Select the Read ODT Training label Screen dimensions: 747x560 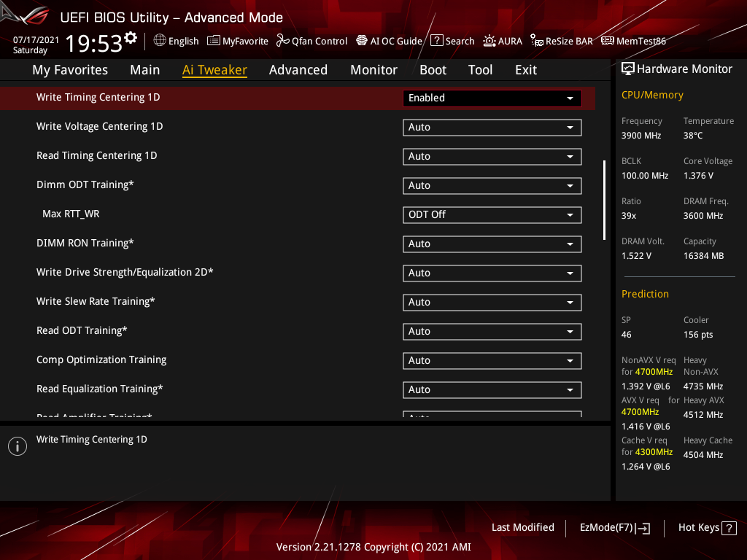click(82, 330)
